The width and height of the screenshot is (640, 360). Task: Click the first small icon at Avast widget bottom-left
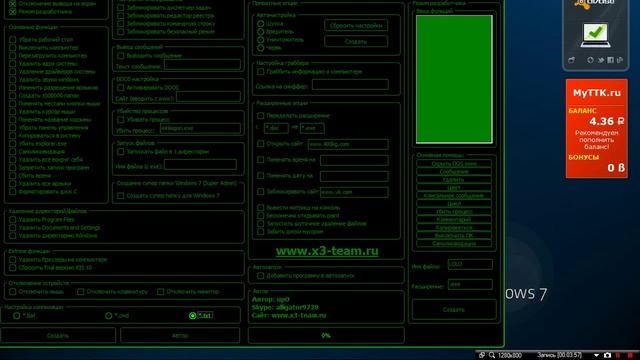(x=571, y=60)
